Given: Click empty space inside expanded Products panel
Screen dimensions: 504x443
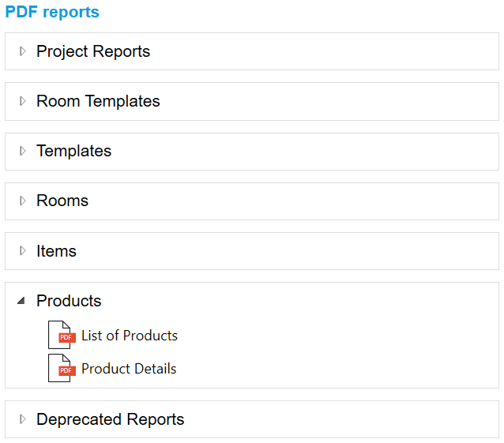Looking at the screenshot, I should [x=340, y=352].
